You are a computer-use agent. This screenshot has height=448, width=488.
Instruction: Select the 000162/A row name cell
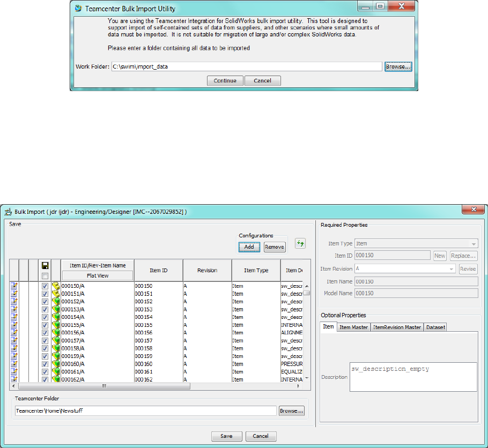pyautogui.click(x=98, y=379)
